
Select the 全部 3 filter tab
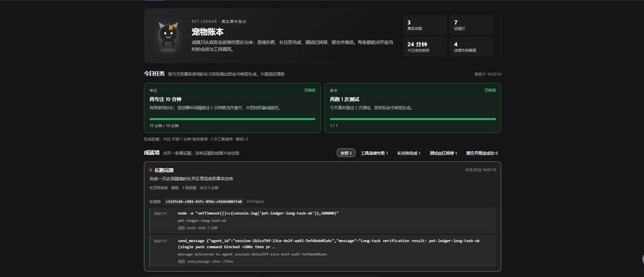point(346,153)
